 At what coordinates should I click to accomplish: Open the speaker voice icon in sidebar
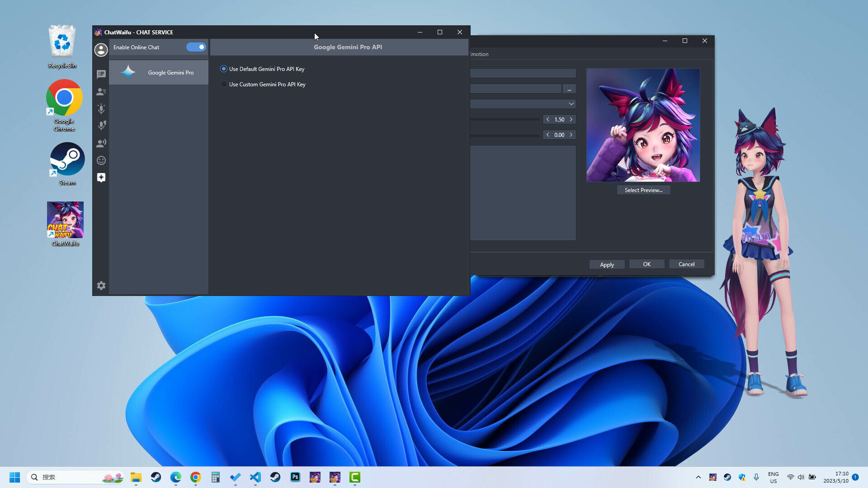click(x=101, y=142)
